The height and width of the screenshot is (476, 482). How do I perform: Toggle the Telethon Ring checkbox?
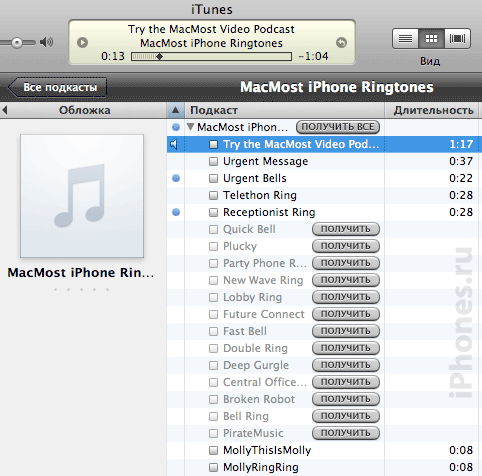point(213,196)
